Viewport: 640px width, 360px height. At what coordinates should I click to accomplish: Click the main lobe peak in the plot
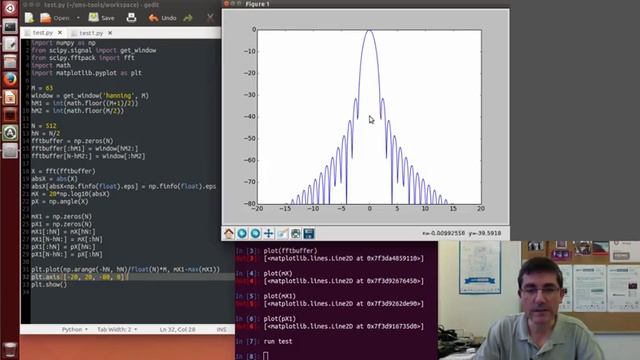[x=369, y=30]
